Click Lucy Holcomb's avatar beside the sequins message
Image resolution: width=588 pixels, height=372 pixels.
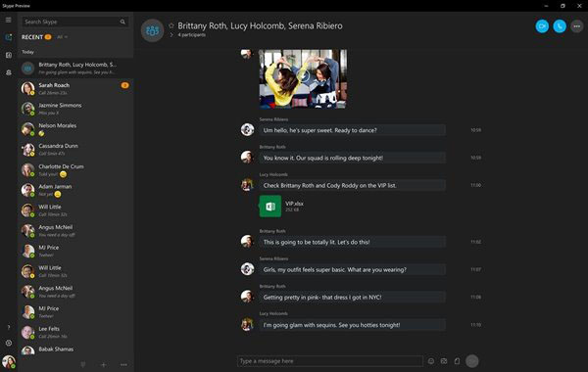[x=248, y=324]
